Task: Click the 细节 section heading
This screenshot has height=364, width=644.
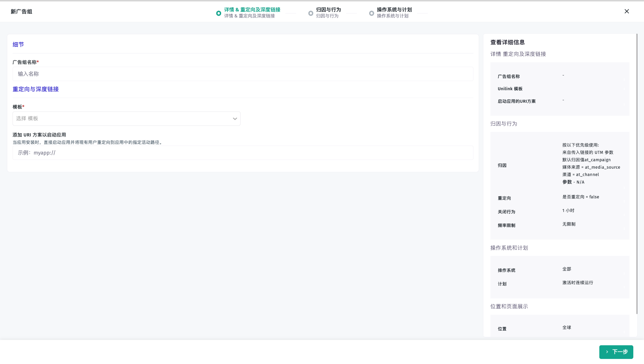Action: [18, 45]
